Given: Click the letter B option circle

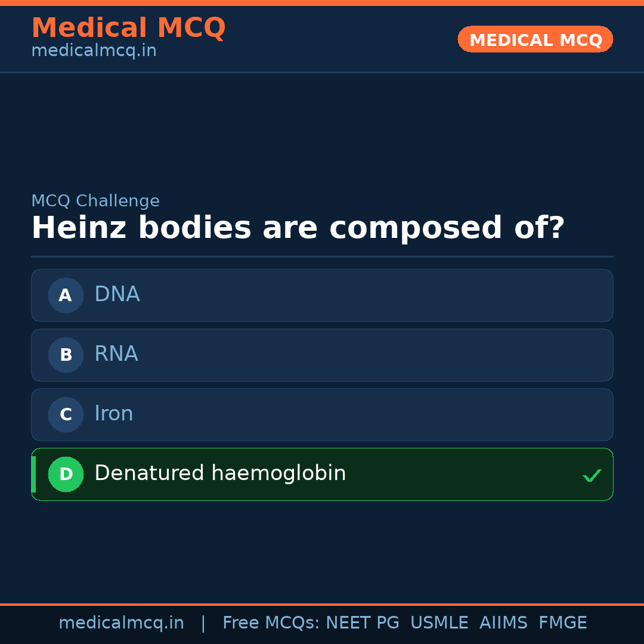Looking at the screenshot, I should pos(66,355).
